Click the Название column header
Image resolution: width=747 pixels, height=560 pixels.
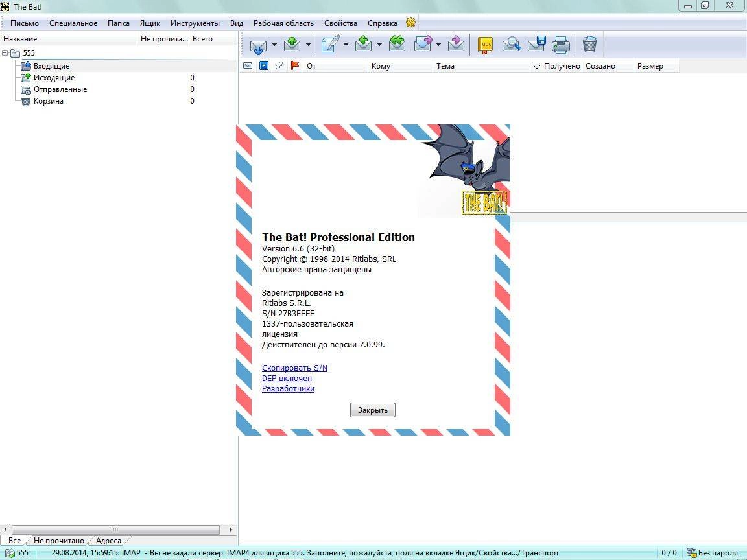click(x=69, y=39)
